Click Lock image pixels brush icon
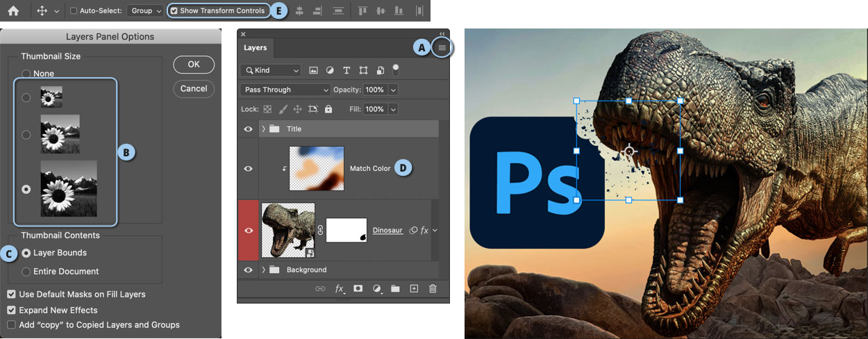The image size is (868, 339). 283,109
